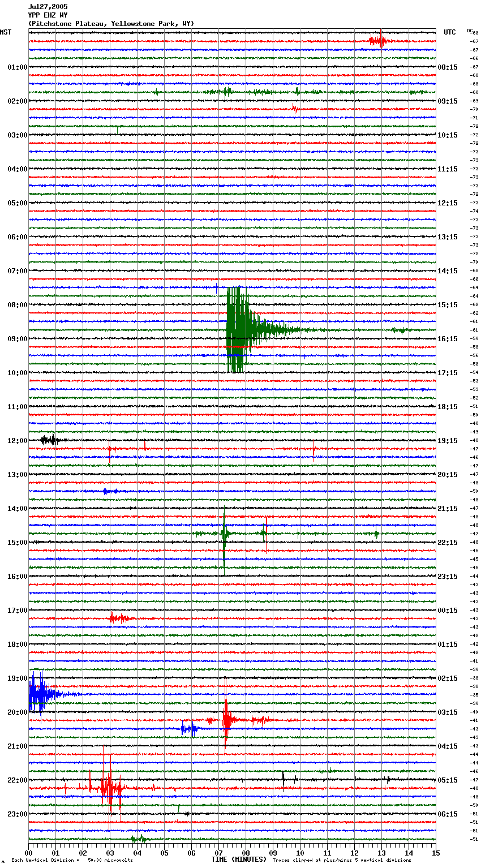
Task: Click the 09:15 UTC time label
Action: [448, 101]
